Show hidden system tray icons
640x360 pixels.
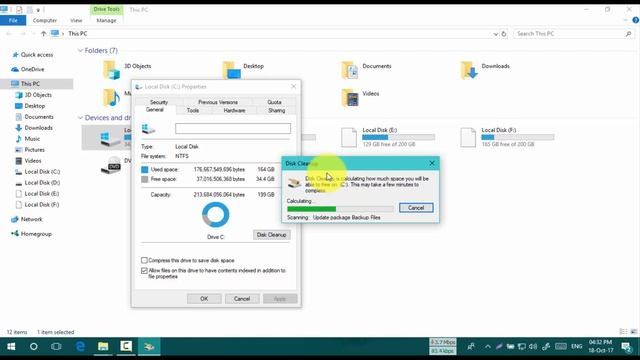tap(487, 347)
